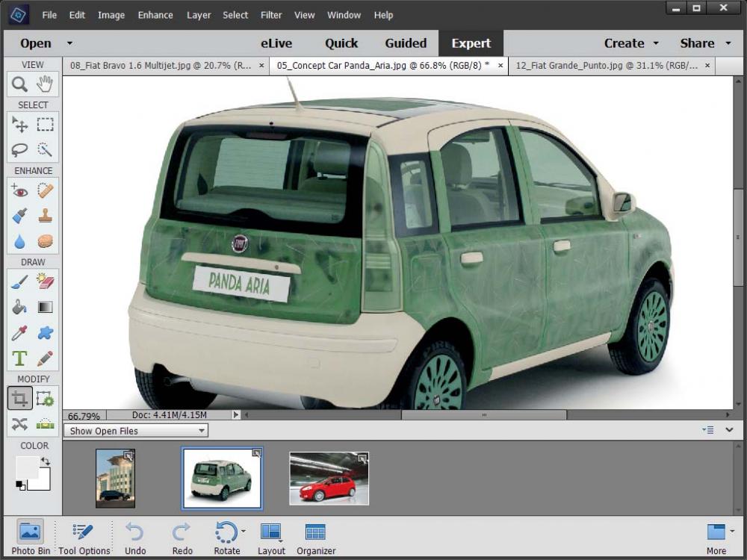The height and width of the screenshot is (560, 747).
Task: Switch to Guided edit mode
Action: coord(406,43)
